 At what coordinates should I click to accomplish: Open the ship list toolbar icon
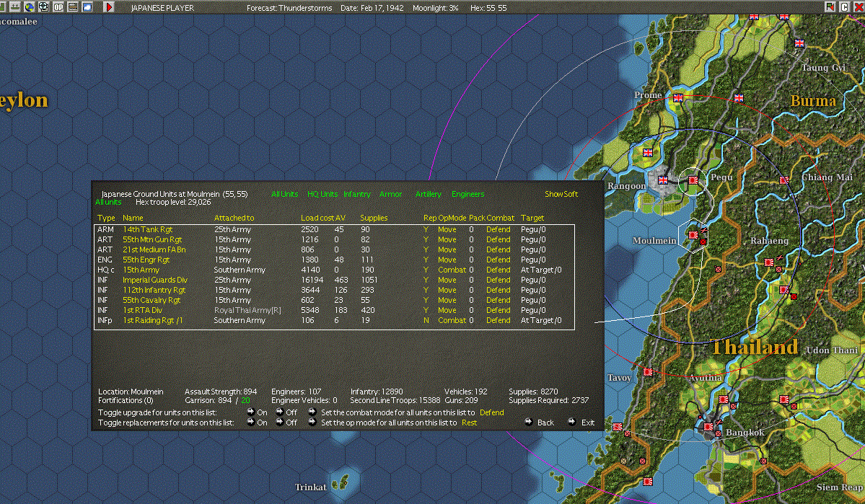[15, 6]
